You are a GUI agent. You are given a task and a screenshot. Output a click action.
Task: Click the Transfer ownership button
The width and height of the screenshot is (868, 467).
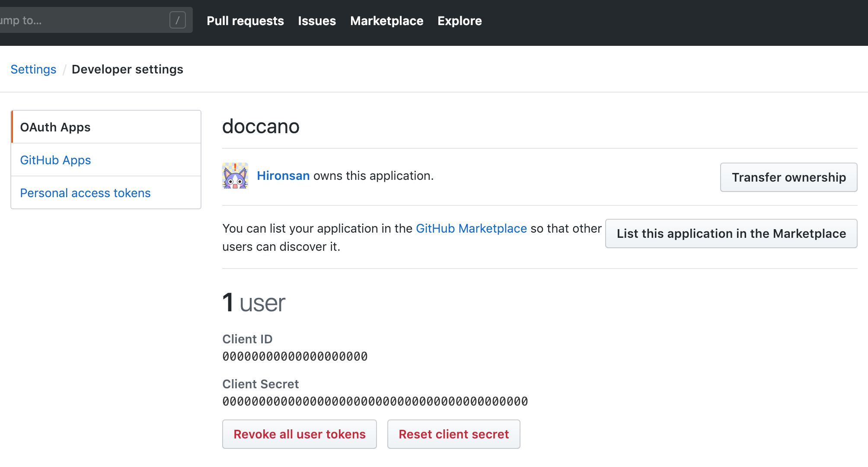[788, 177]
